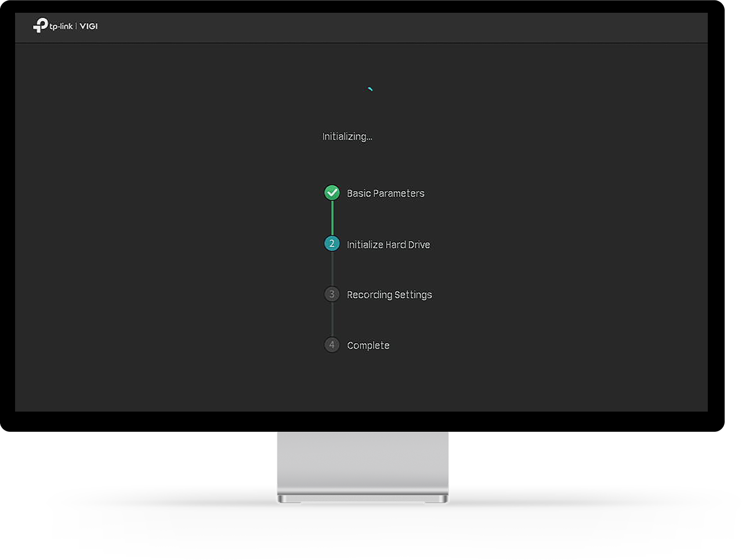Select the gray step 4 circle

coord(332,345)
